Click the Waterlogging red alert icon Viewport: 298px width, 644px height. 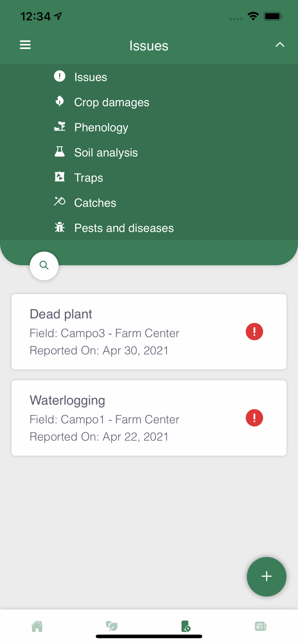(x=254, y=418)
